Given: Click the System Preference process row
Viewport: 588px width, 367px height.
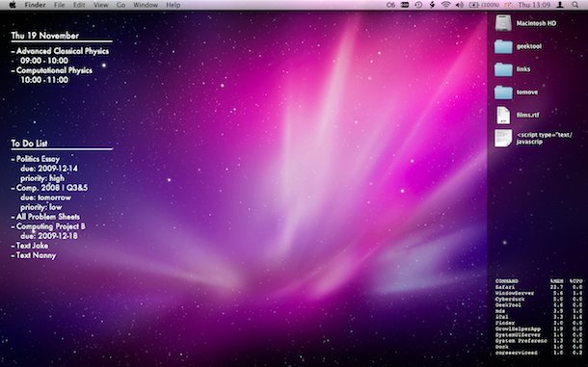Looking at the screenshot, I should [539, 341].
